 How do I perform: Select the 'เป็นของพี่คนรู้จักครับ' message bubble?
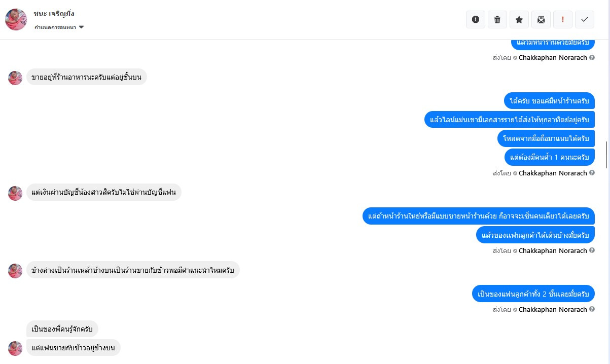point(62,329)
